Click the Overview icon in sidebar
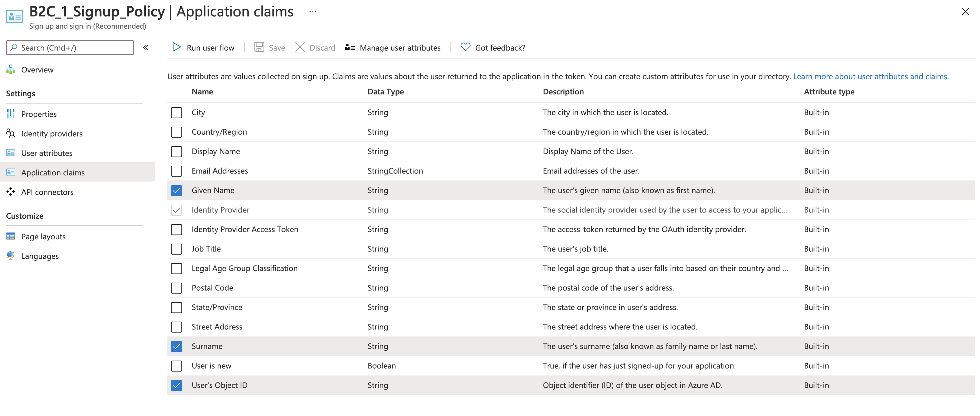This screenshot has height=416, width=980. 11,69
